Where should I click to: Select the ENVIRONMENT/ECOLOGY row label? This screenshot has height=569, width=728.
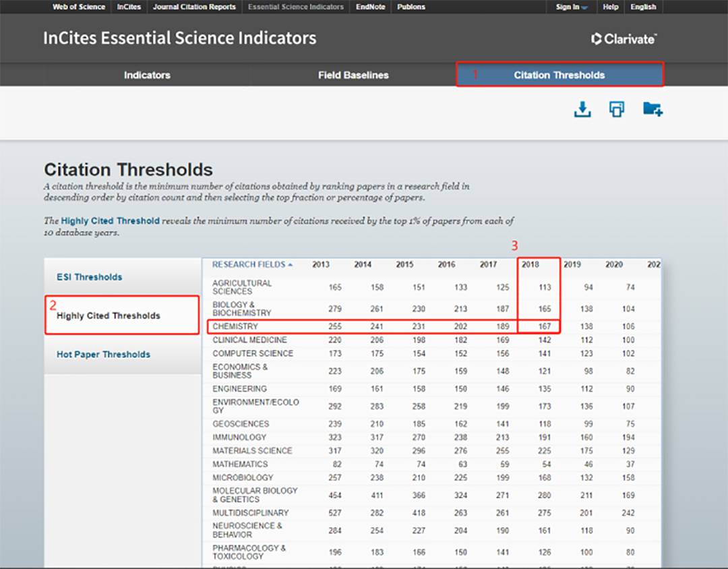pos(256,406)
